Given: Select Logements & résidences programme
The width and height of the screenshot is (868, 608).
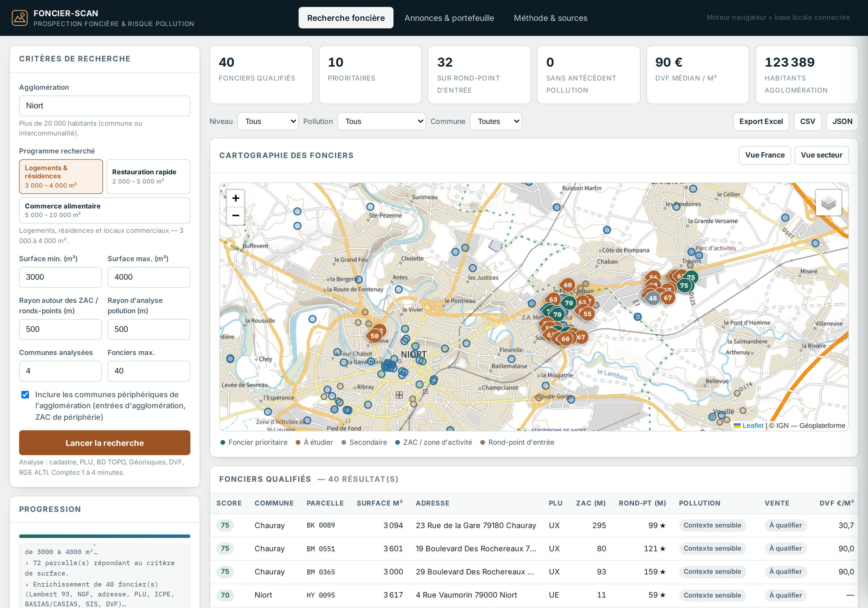Looking at the screenshot, I should [x=61, y=176].
